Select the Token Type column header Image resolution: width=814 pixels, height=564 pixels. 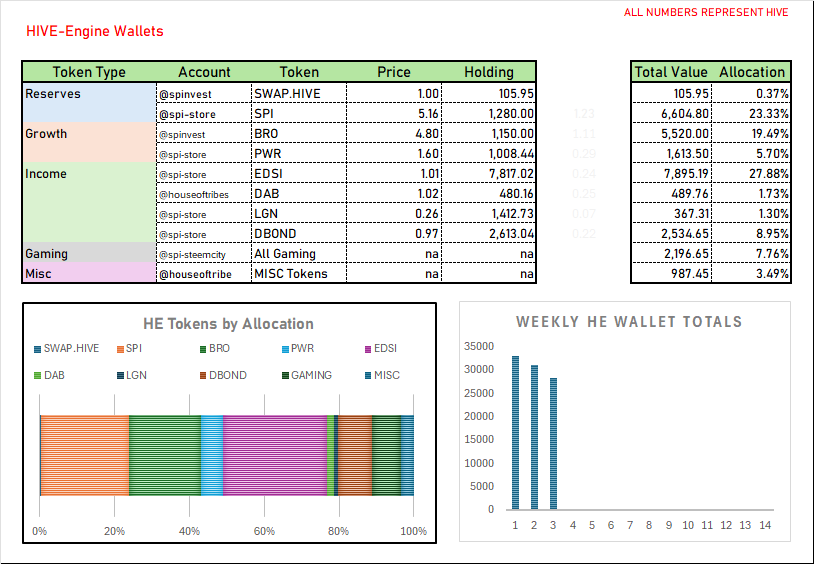click(x=89, y=72)
